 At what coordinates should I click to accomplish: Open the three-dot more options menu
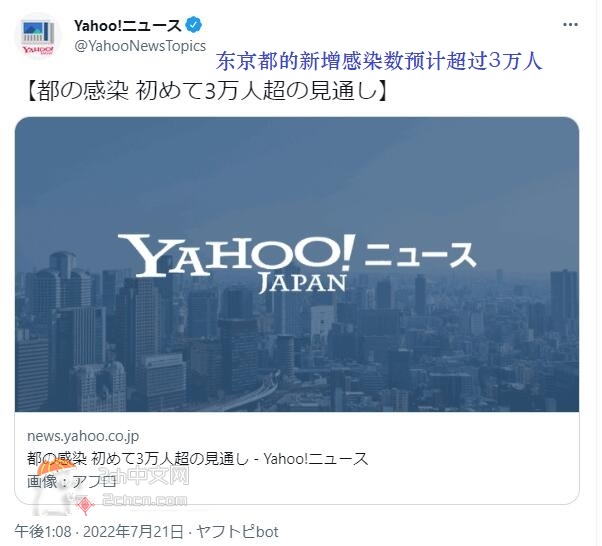coord(570,25)
